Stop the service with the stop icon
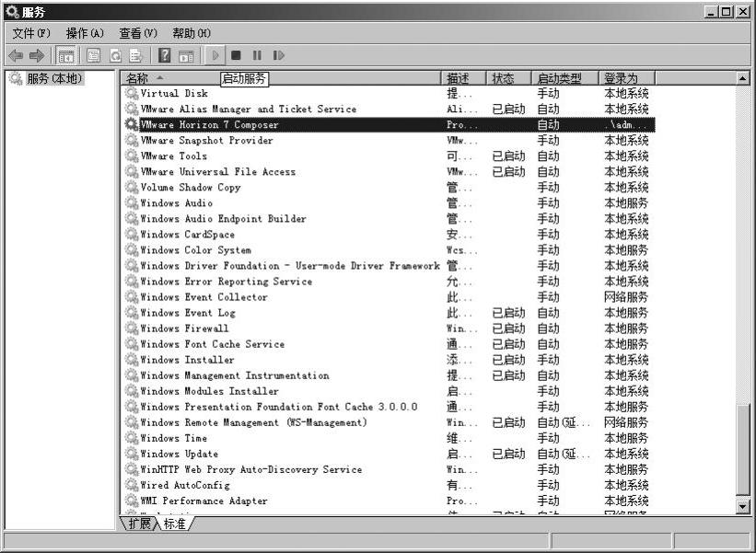Screen dimensions: 756x553 coord(236,55)
